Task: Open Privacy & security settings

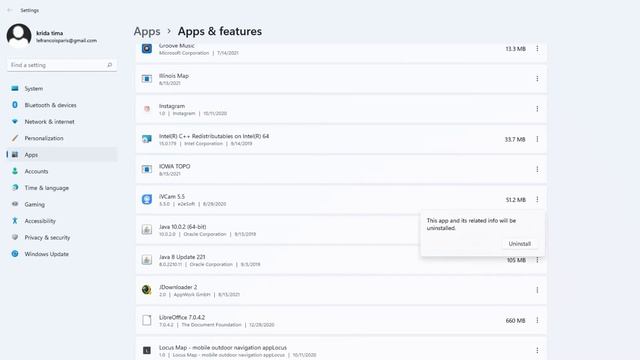Action: click(x=62, y=238)
